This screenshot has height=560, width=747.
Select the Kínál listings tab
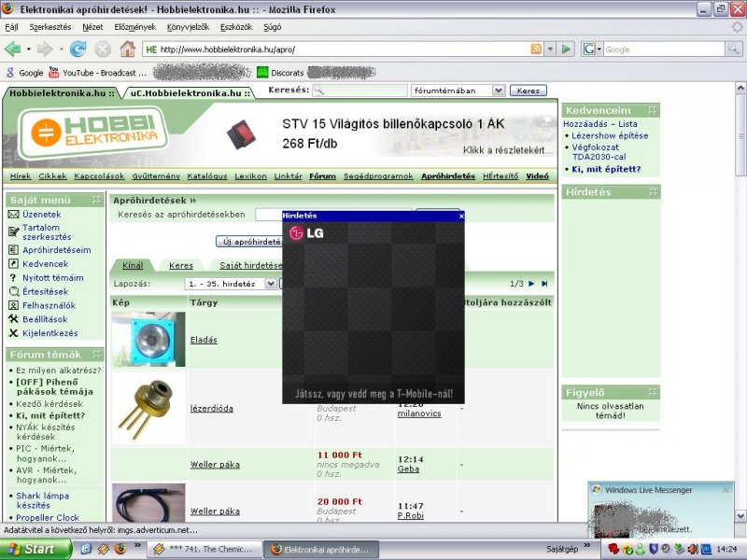(133, 266)
